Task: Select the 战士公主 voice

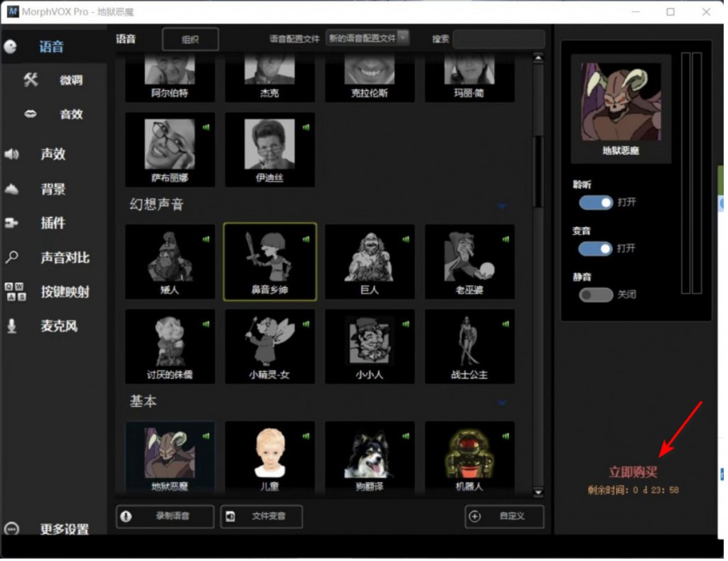Action: click(469, 346)
